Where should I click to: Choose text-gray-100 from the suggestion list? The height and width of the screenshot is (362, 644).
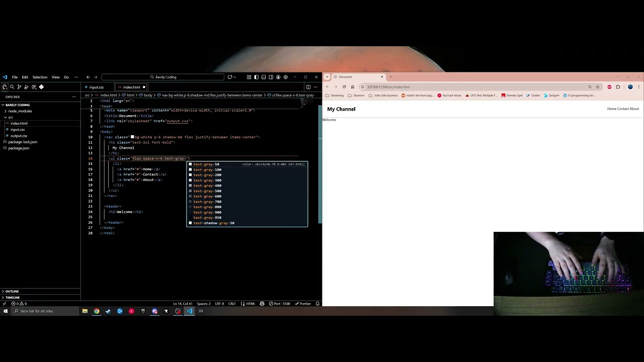tap(247, 169)
